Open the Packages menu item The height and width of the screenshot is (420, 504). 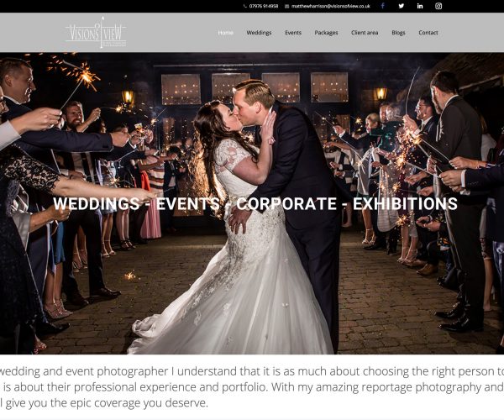click(x=326, y=33)
